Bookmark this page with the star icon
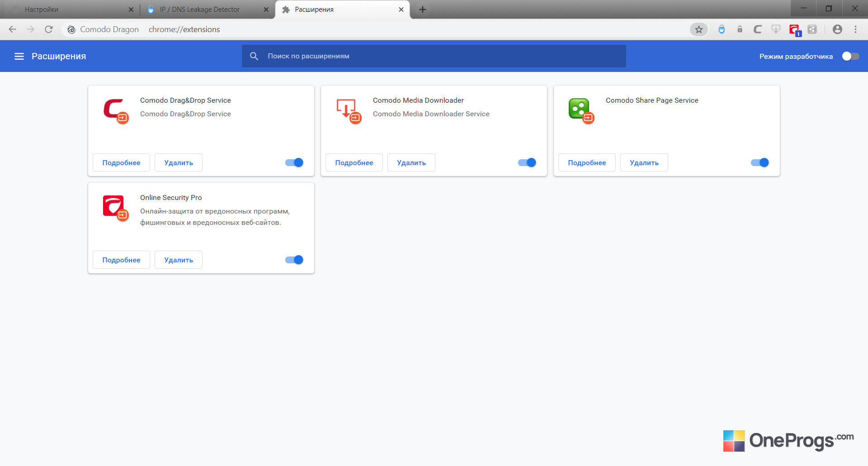Viewport: 868px width, 466px height. (x=699, y=29)
